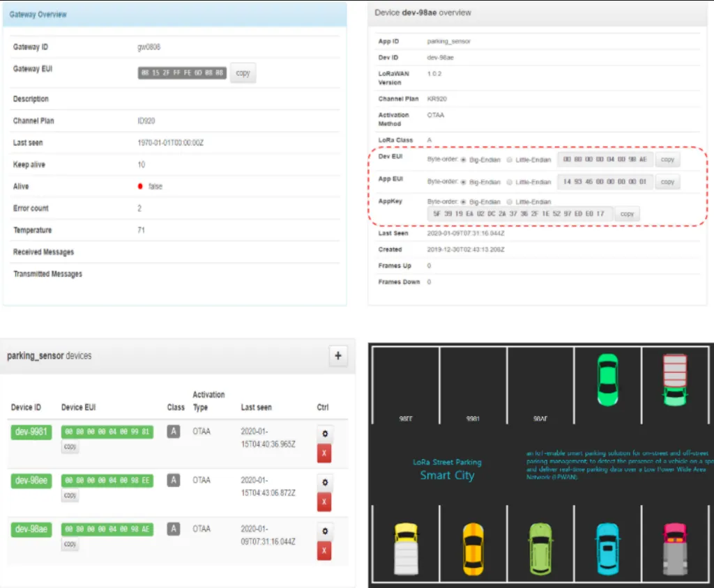Viewport: 714px width, 588px height.
Task: Select the red truck in top parking row
Action: pos(675,380)
